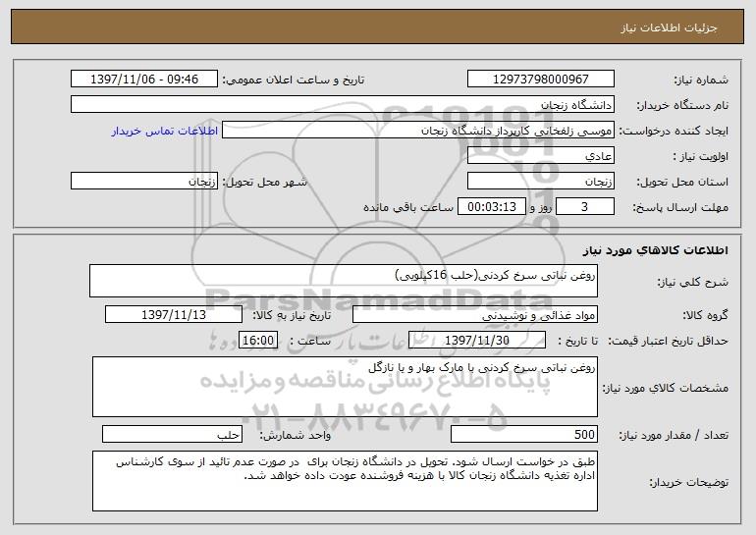Click the delivery city field زنجان
The image size is (756, 535).
click(x=144, y=182)
